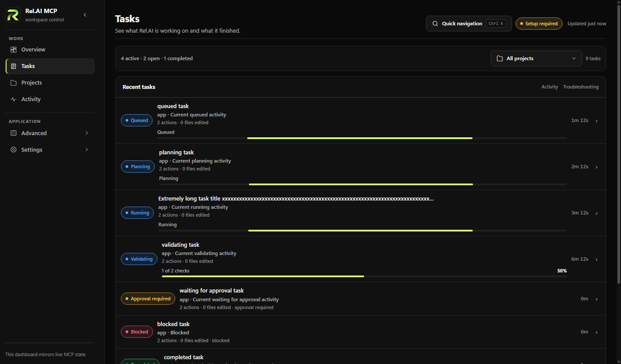Viewport: 621px width, 364px height.
Task: Open the All projects dropdown
Action: (x=536, y=58)
